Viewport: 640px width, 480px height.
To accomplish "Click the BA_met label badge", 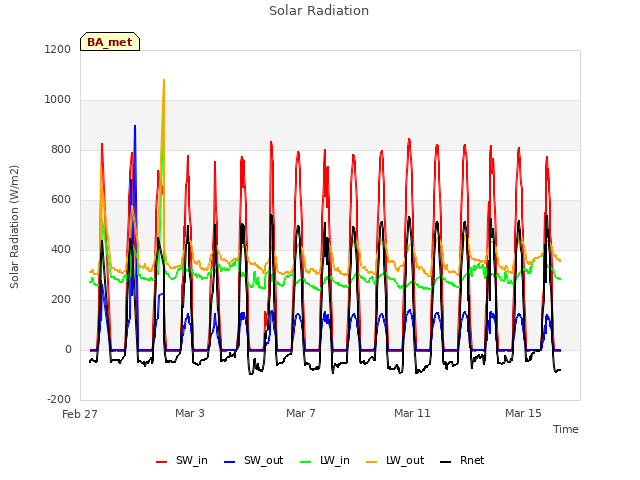I will point(110,42).
